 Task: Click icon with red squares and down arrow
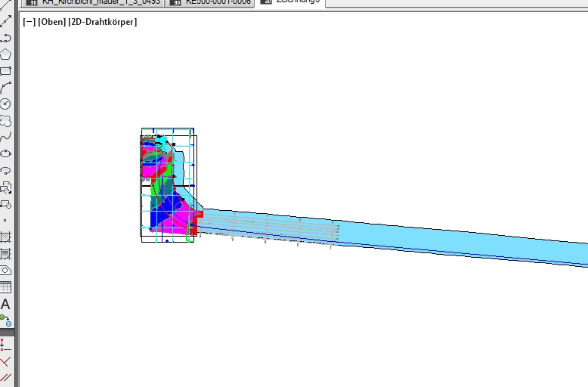5,345
